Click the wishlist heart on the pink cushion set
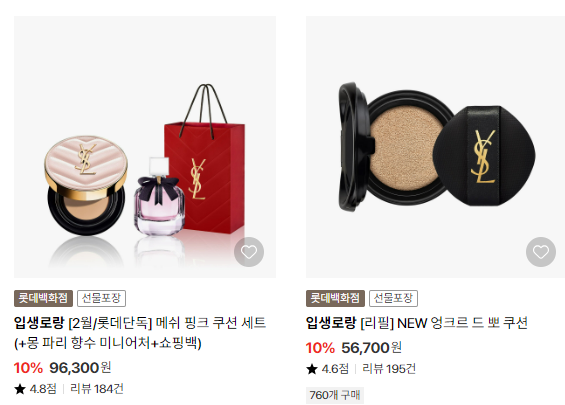565x405 pixels. point(249,252)
